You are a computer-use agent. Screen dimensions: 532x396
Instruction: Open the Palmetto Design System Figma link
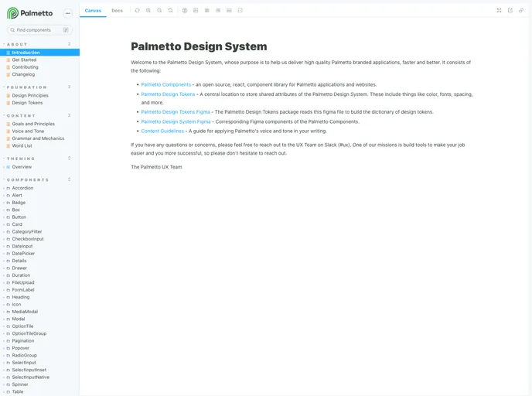point(176,121)
